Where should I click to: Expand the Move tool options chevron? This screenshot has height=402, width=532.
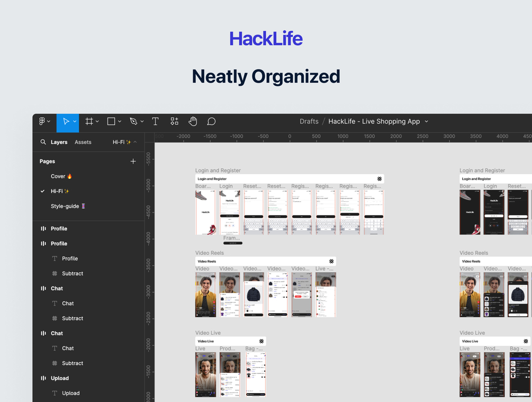(75, 121)
